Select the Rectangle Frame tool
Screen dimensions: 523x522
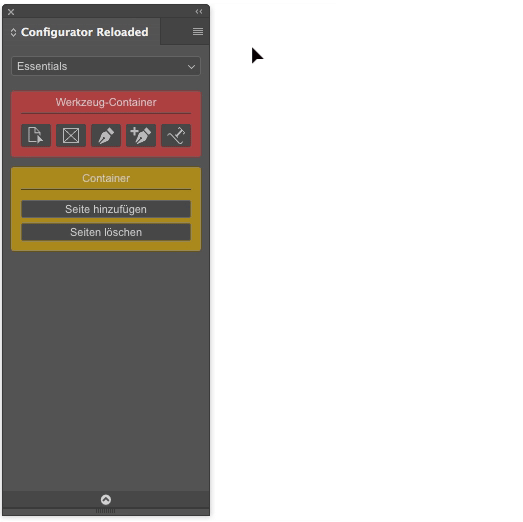71,135
